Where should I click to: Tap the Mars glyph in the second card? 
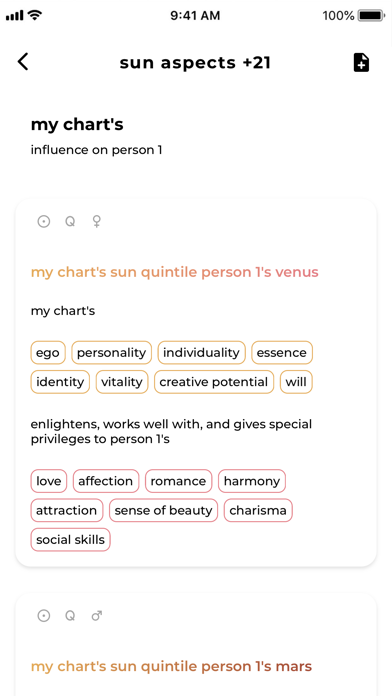pos(97,616)
